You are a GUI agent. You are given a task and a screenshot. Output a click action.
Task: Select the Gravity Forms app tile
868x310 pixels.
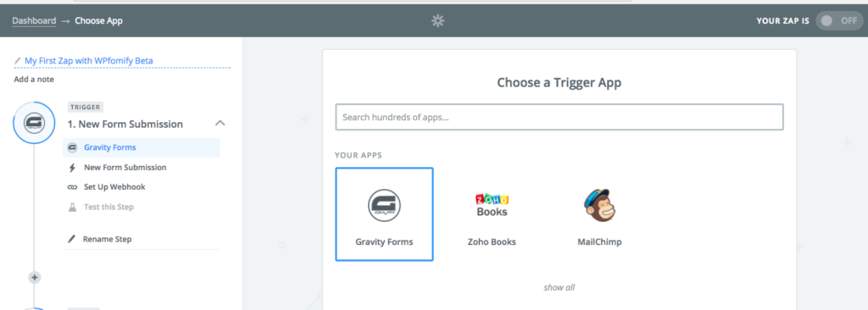(384, 214)
